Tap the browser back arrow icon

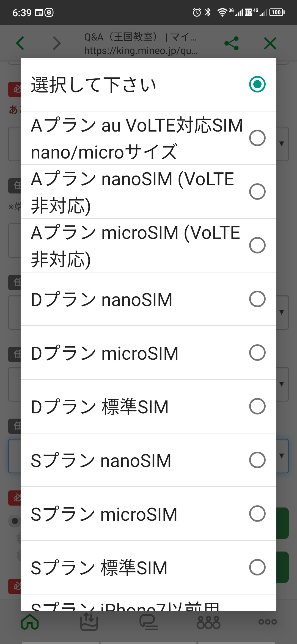point(20,43)
